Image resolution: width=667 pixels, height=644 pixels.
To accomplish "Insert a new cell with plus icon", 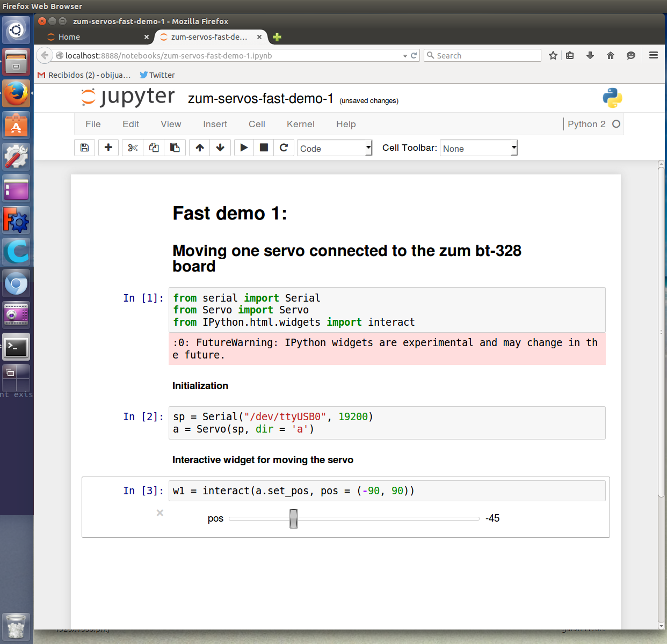I will [x=108, y=148].
